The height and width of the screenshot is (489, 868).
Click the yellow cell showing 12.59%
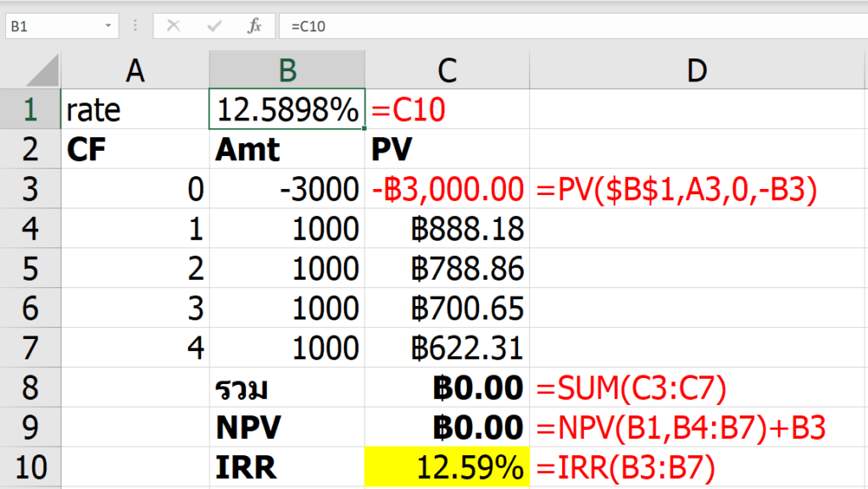pos(448,468)
